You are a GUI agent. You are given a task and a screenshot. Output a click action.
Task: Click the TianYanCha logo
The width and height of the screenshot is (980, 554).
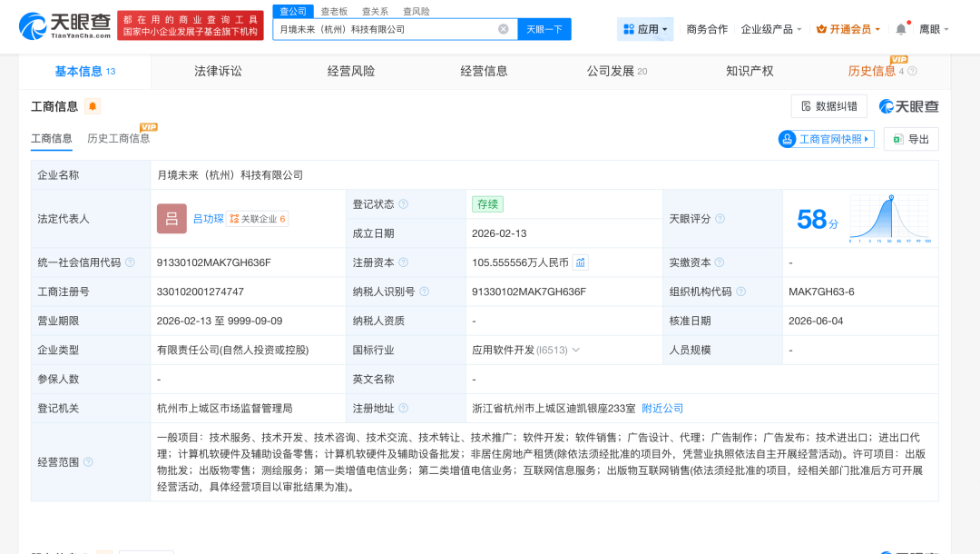click(65, 25)
